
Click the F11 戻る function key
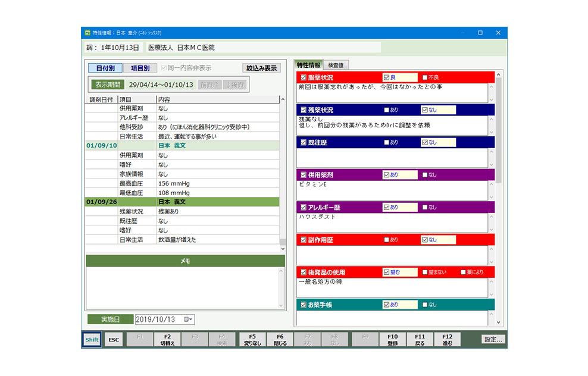pyautogui.click(x=420, y=340)
